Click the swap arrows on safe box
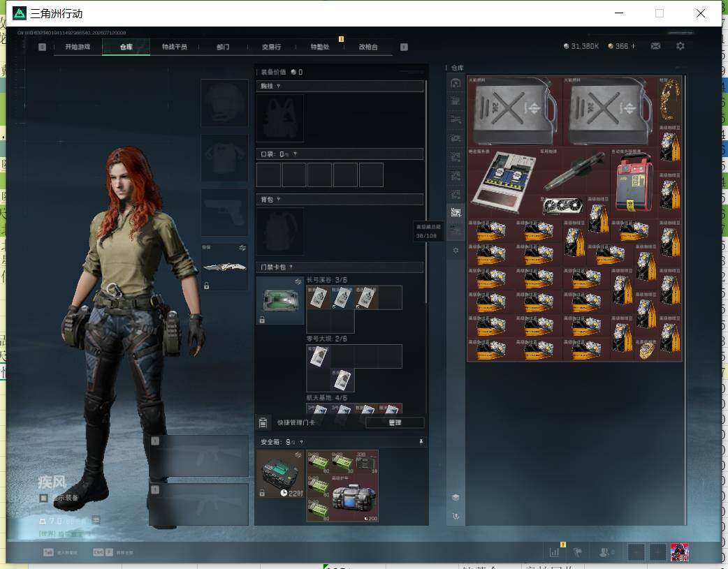 pos(298,455)
